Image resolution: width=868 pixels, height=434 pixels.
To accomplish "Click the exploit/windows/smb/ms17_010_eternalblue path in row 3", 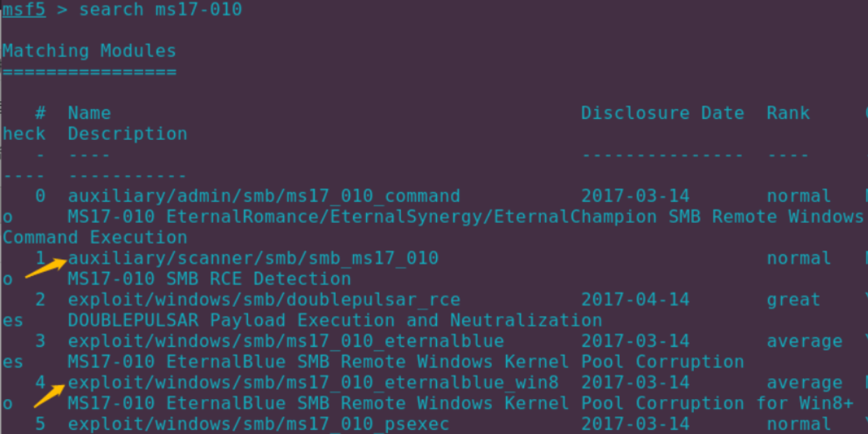I will [286, 341].
